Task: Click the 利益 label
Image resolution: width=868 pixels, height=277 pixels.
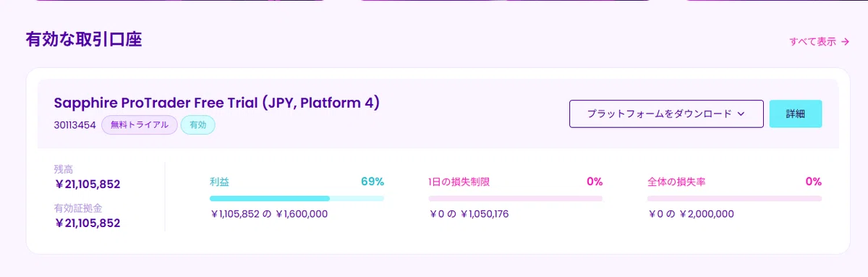Action: 219,182
